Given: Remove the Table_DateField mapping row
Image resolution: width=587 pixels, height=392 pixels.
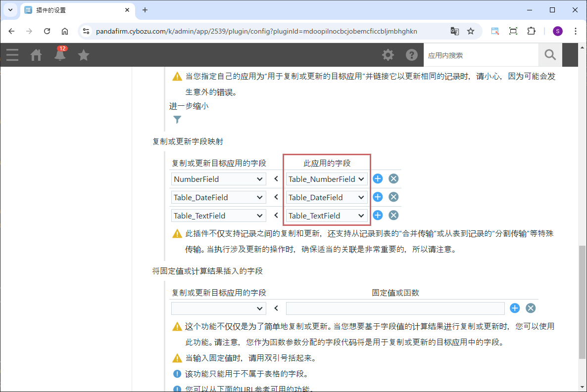Looking at the screenshot, I should pyautogui.click(x=393, y=197).
